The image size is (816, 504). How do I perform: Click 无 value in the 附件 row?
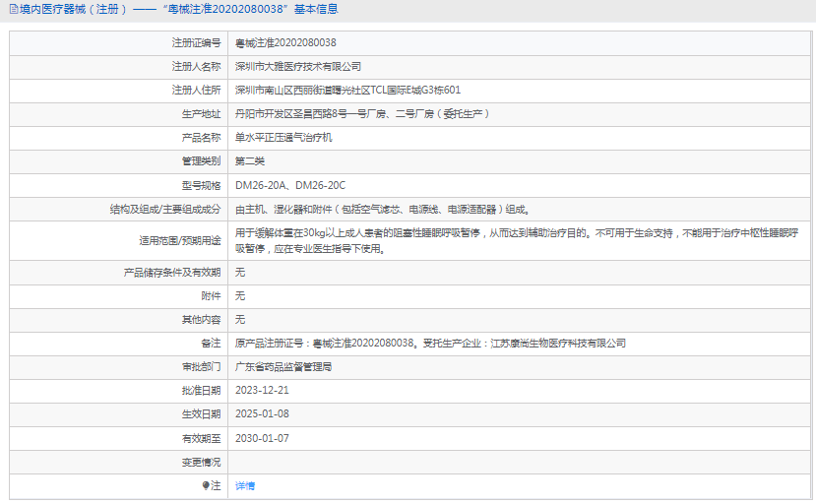click(240, 295)
